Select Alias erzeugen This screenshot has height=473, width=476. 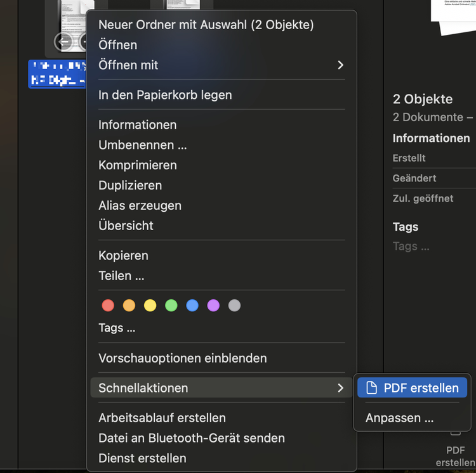pos(221,205)
